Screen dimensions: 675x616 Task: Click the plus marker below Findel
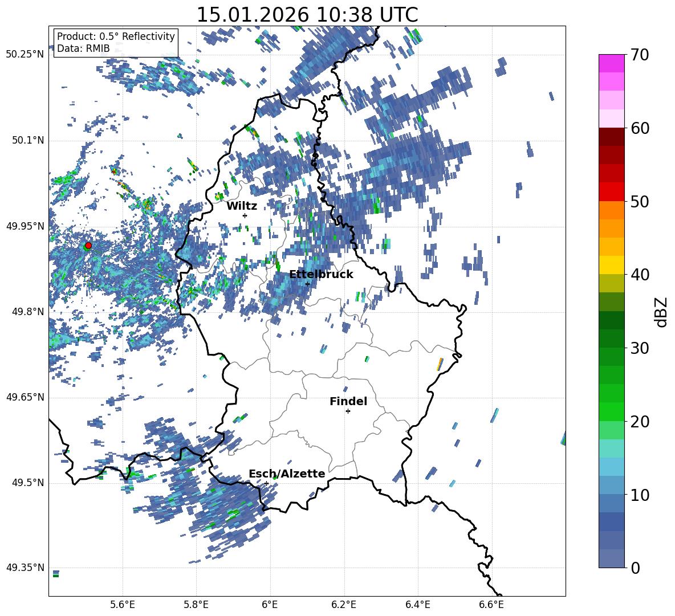click(348, 411)
